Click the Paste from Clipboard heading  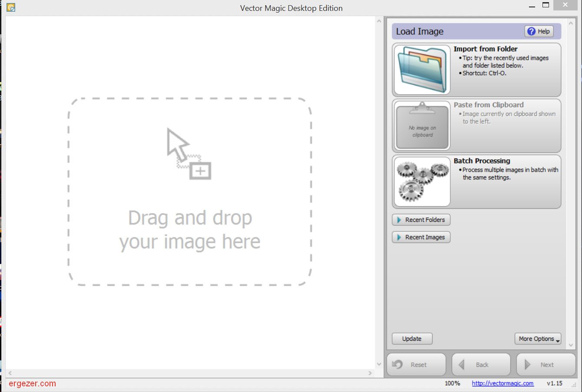(489, 105)
